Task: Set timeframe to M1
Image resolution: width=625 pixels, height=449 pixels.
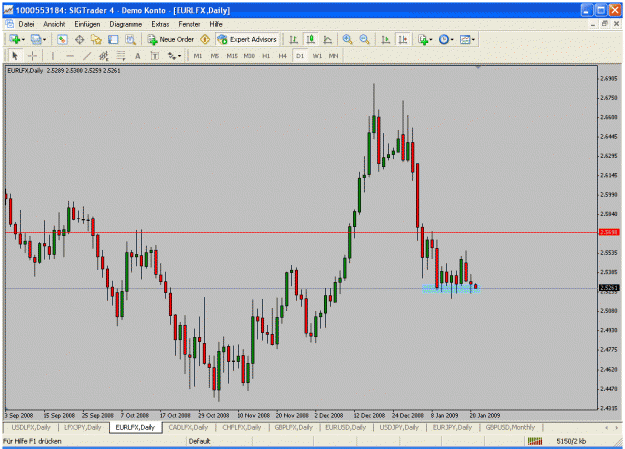Action: (198, 56)
